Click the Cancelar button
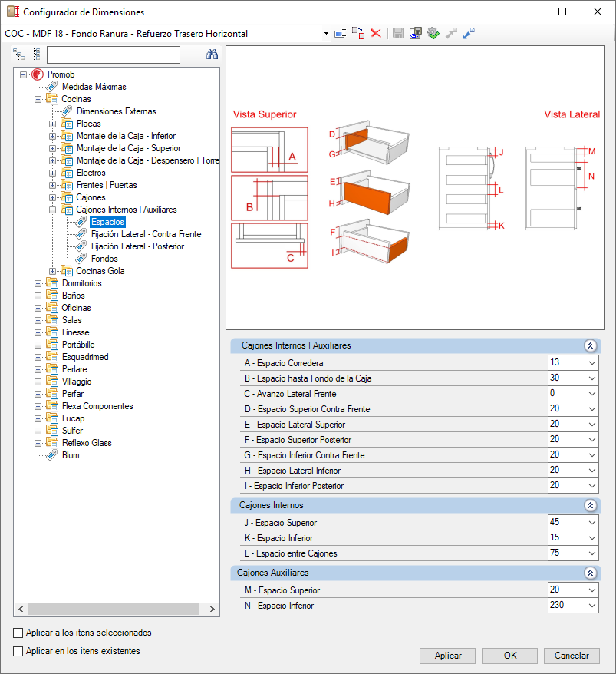Image resolution: width=616 pixels, height=674 pixels. point(572,656)
